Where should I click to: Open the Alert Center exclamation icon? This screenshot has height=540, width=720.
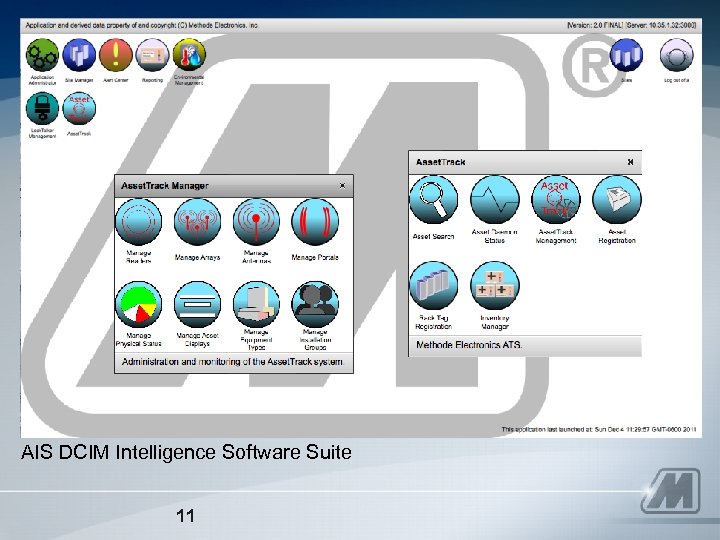pos(116,55)
